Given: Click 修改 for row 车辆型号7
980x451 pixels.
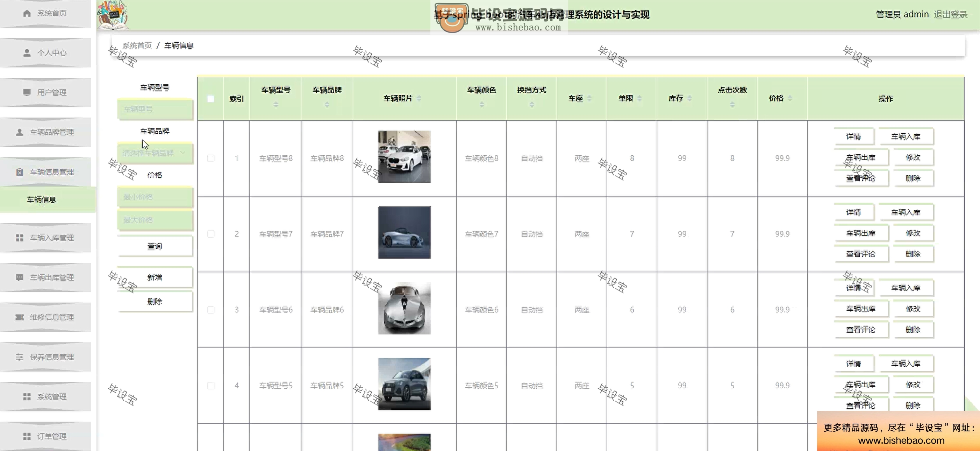Looking at the screenshot, I should point(913,233).
